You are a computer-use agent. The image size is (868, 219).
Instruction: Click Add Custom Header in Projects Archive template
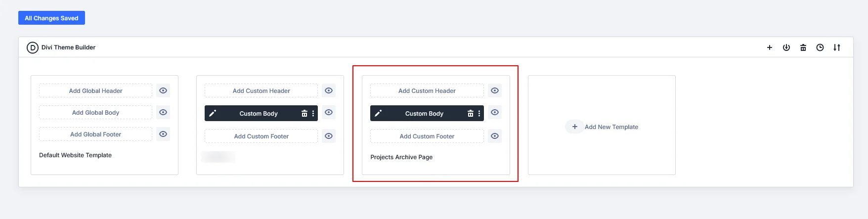[x=427, y=90]
